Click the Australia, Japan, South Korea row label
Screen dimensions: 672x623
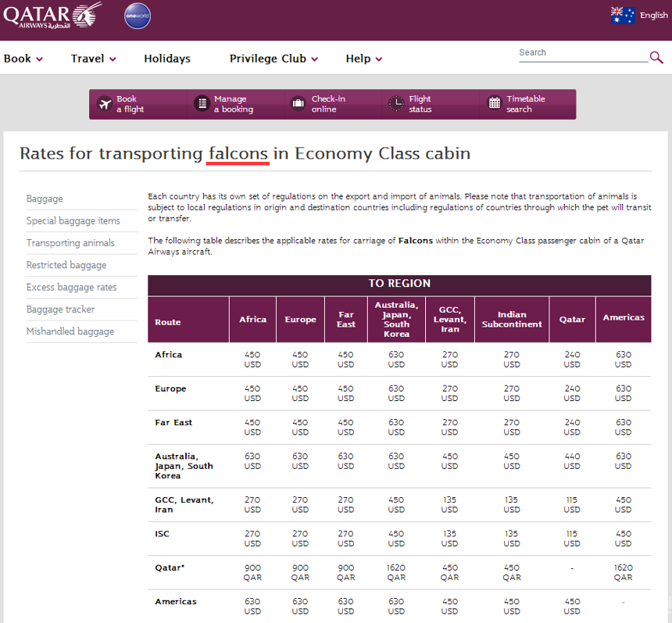tap(184, 466)
